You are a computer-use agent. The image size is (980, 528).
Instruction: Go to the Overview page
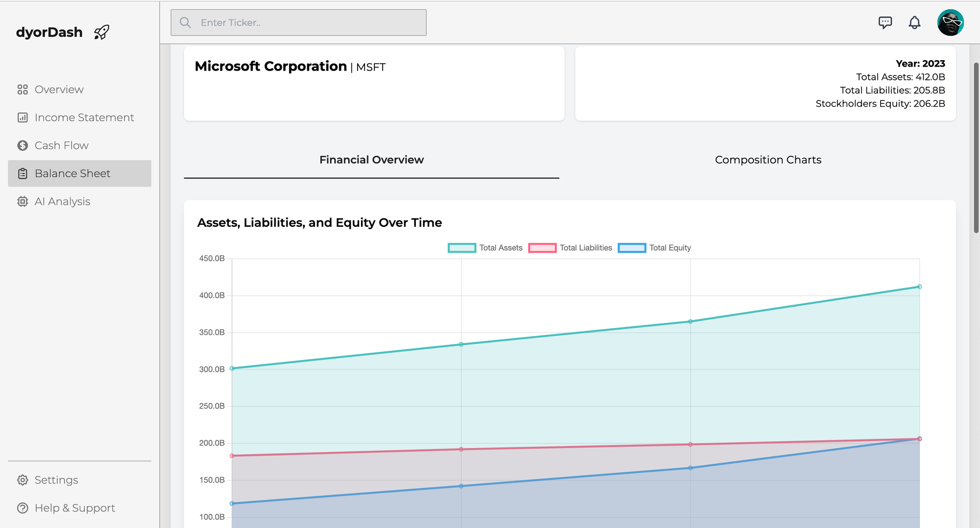(79, 90)
